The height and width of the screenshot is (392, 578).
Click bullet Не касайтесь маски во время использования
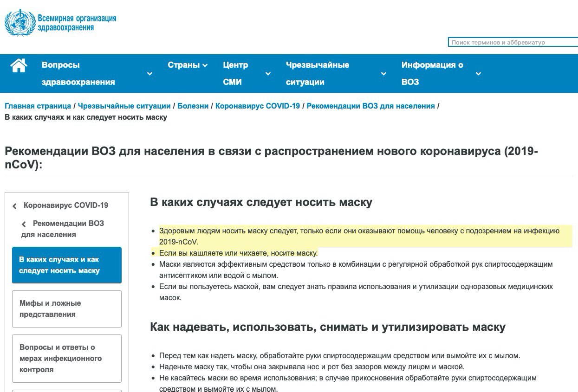pyautogui.click(x=348, y=383)
